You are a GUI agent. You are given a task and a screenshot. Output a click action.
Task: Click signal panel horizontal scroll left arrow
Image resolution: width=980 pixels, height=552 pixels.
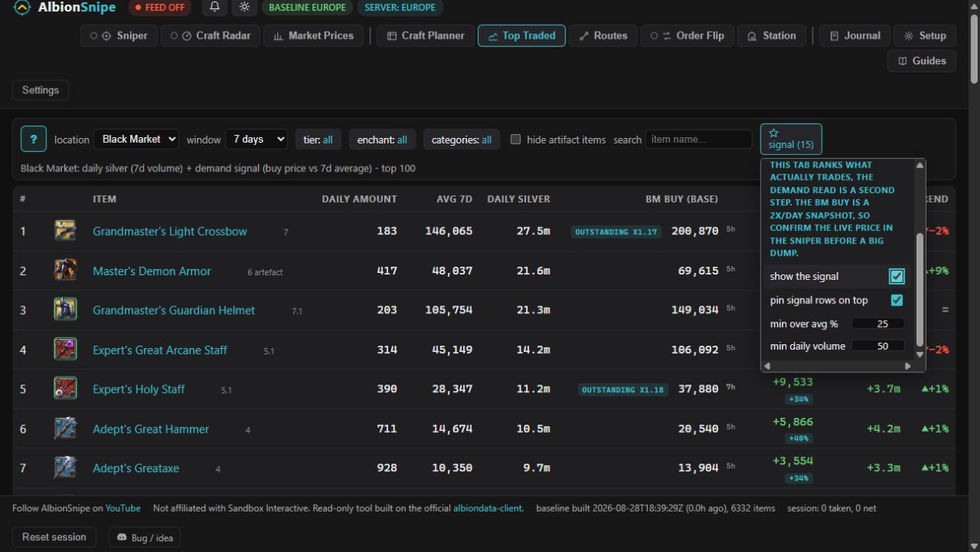(768, 366)
